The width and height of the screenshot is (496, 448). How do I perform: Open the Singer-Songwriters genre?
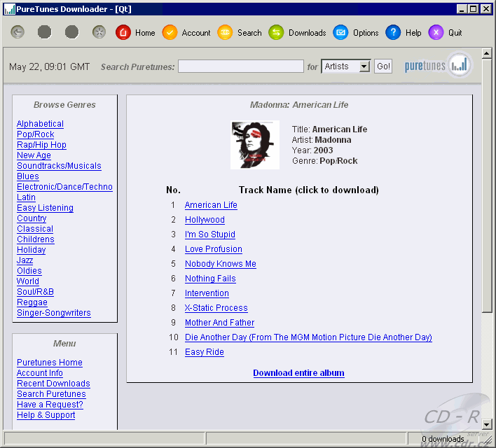coord(54,313)
